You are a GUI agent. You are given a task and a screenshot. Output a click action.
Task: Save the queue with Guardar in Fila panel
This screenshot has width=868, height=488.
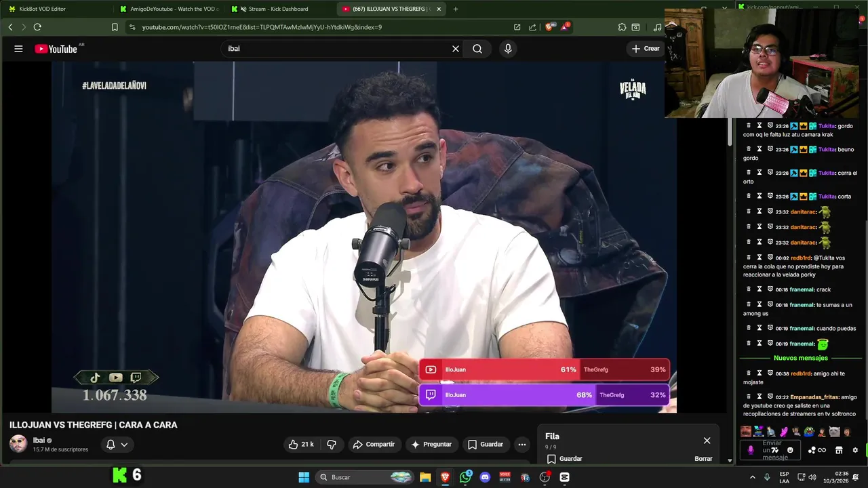click(564, 459)
